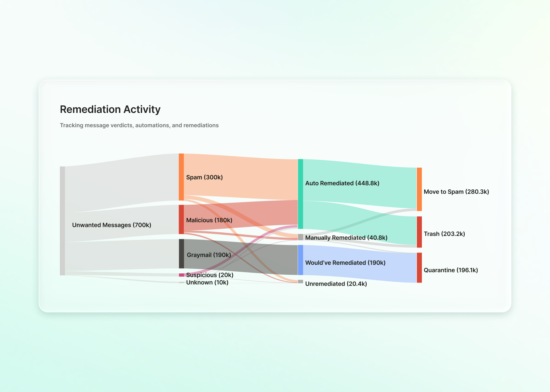Select the Quarantine (196.1k) label

point(451,270)
